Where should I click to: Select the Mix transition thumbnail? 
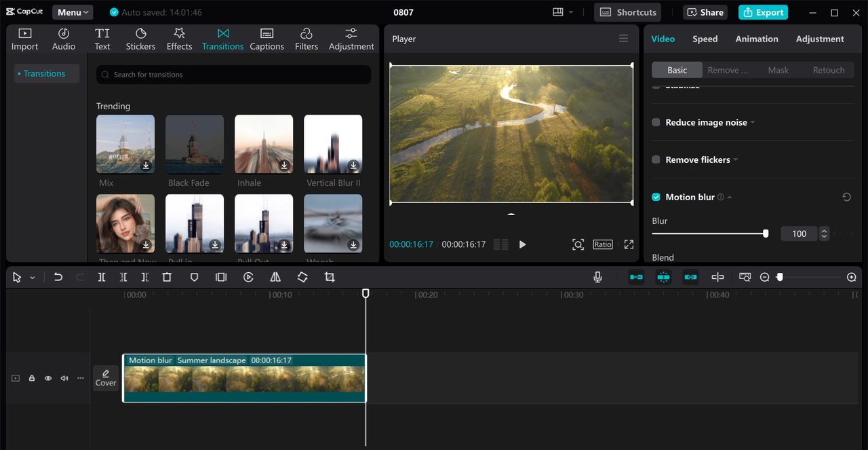coord(125,144)
